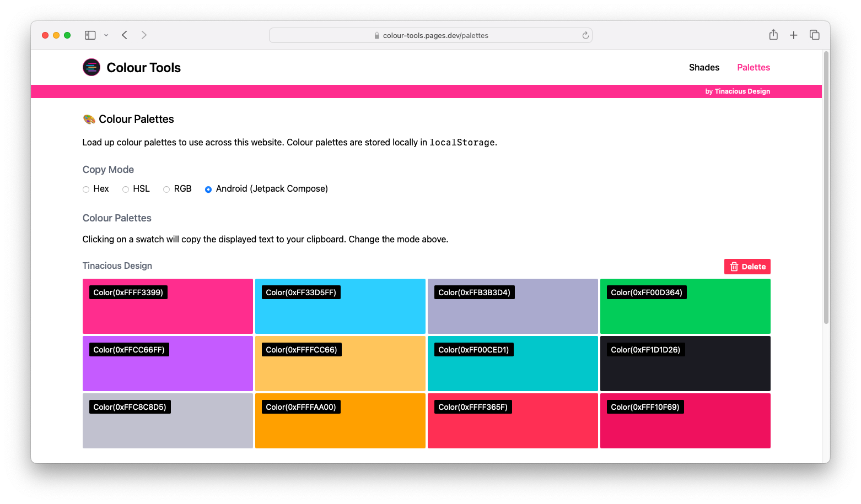Image resolution: width=861 pixels, height=504 pixels.
Task: Copy the pink Color(0xFFFF3399) swatch
Action: pyautogui.click(x=168, y=306)
